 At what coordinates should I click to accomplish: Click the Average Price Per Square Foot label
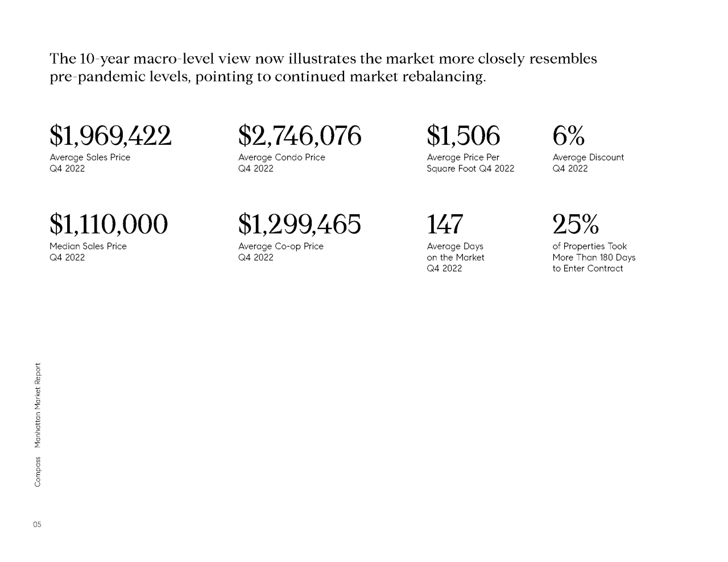(470, 163)
